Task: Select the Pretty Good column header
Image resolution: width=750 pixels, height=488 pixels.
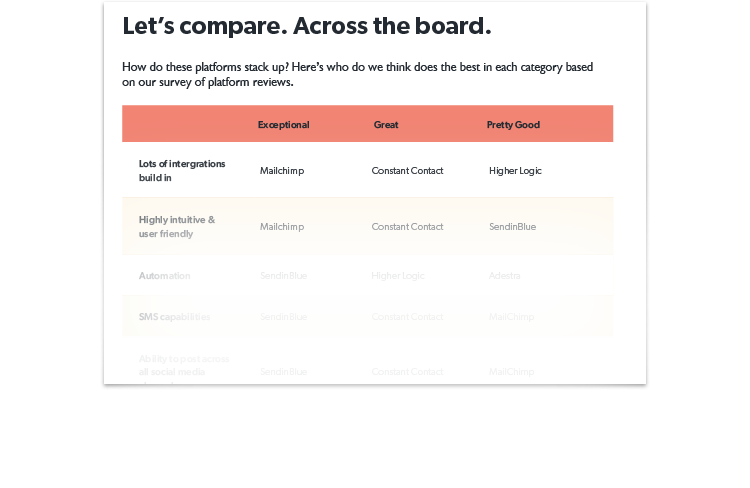Action: (x=513, y=125)
